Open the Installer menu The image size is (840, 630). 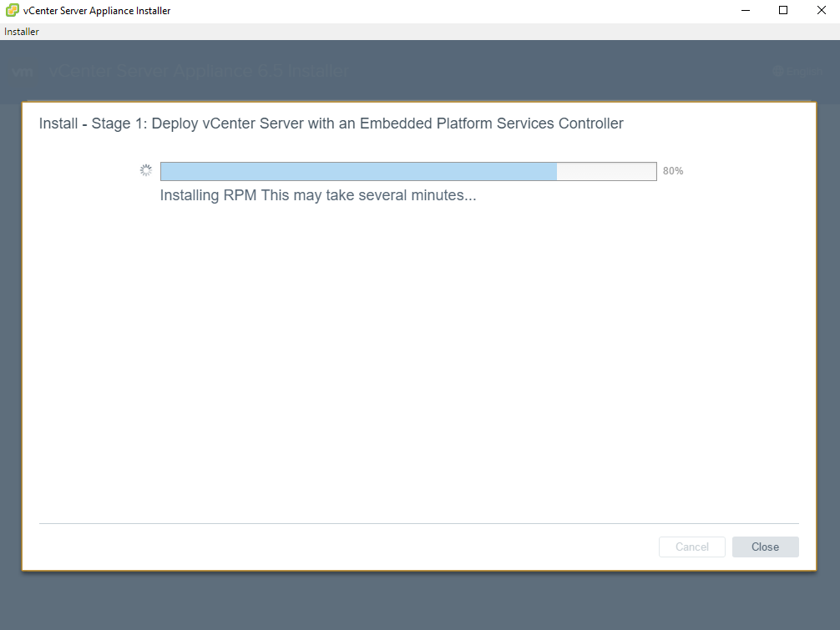[22, 32]
